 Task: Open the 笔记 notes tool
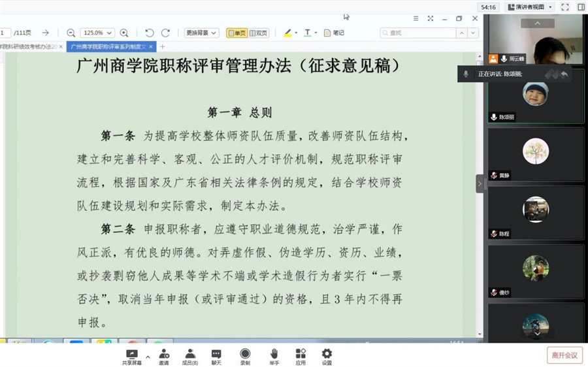pyautogui.click(x=334, y=33)
